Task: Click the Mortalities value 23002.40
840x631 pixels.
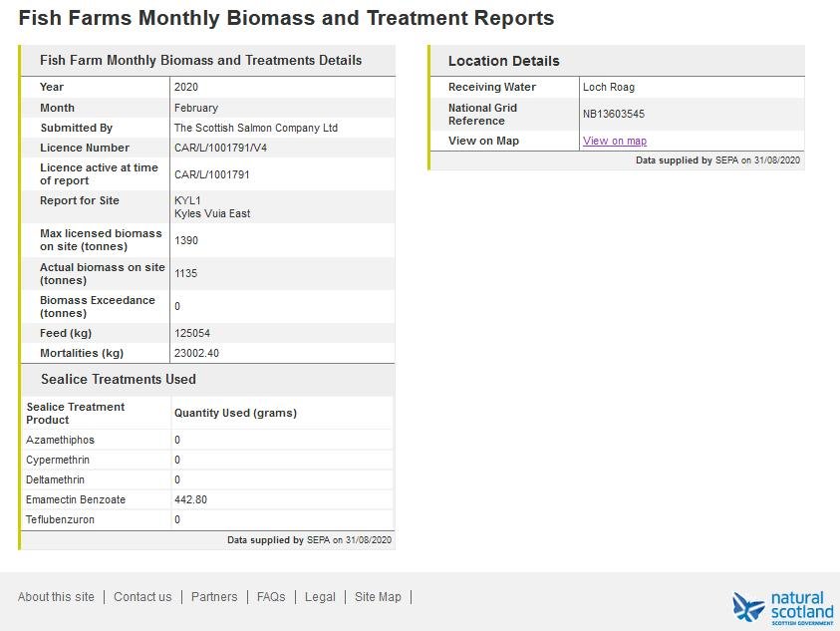Action: [196, 353]
